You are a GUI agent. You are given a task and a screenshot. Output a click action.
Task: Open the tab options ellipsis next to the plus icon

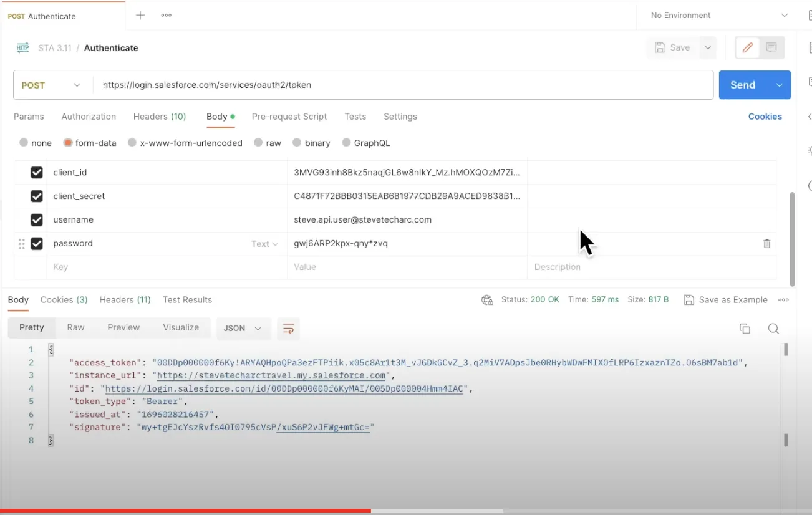tap(166, 16)
